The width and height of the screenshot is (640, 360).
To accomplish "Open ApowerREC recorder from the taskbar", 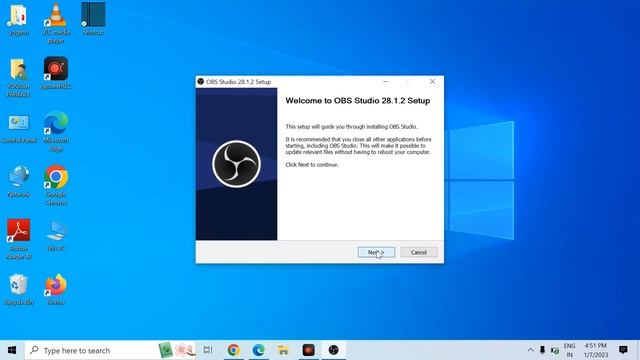I will coord(309,350).
